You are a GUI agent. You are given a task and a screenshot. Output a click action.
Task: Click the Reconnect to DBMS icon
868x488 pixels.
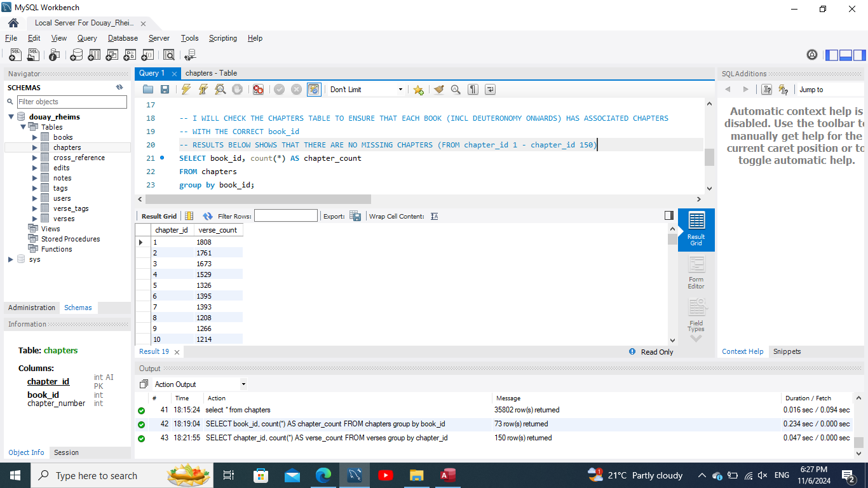click(x=189, y=55)
